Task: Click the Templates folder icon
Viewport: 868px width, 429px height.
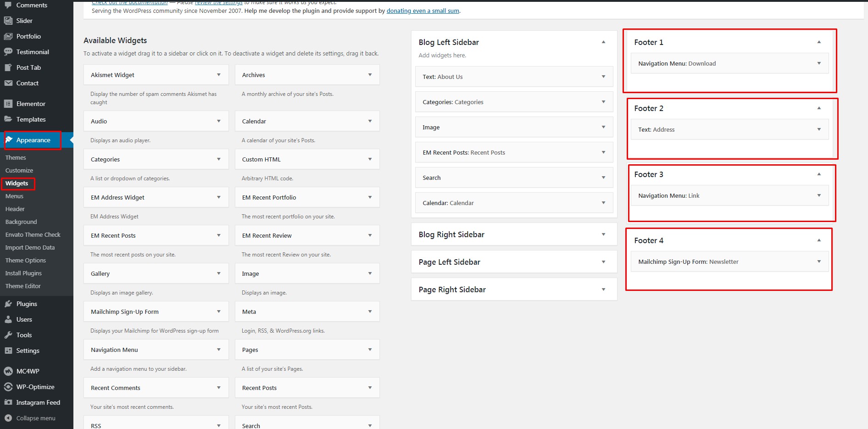Action: coord(8,119)
